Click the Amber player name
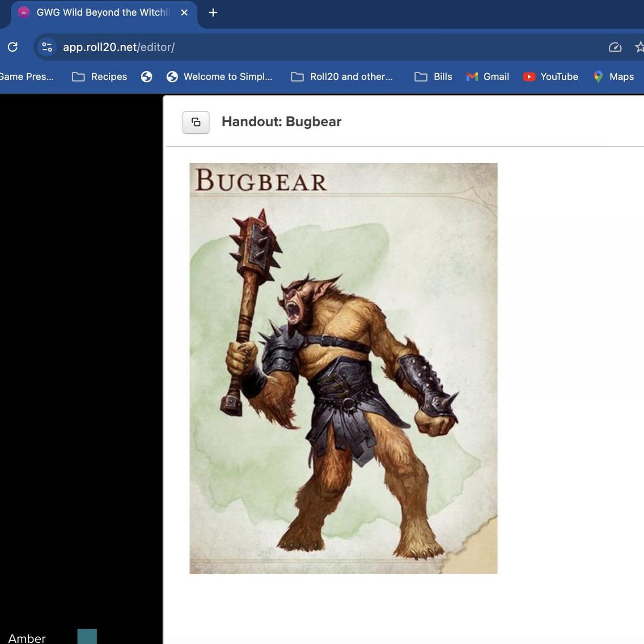Viewport: 644px width, 644px height. 27,638
